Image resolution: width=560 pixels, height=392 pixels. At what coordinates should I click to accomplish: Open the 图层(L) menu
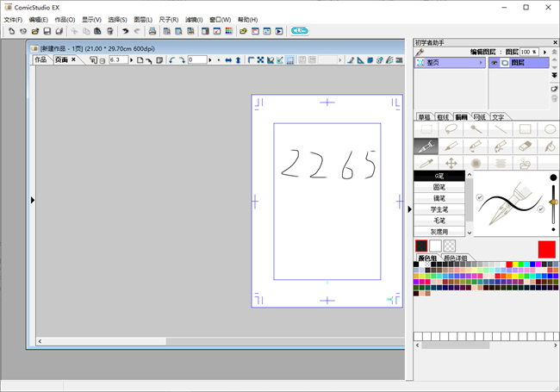pos(144,19)
